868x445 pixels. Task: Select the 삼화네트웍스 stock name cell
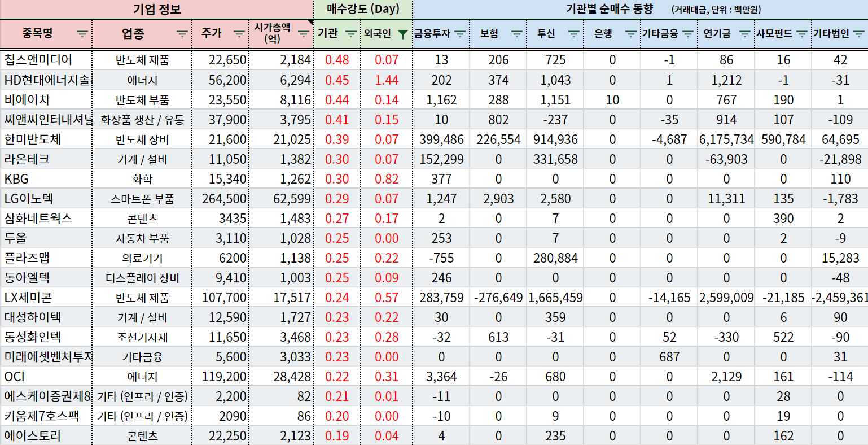click(46, 218)
